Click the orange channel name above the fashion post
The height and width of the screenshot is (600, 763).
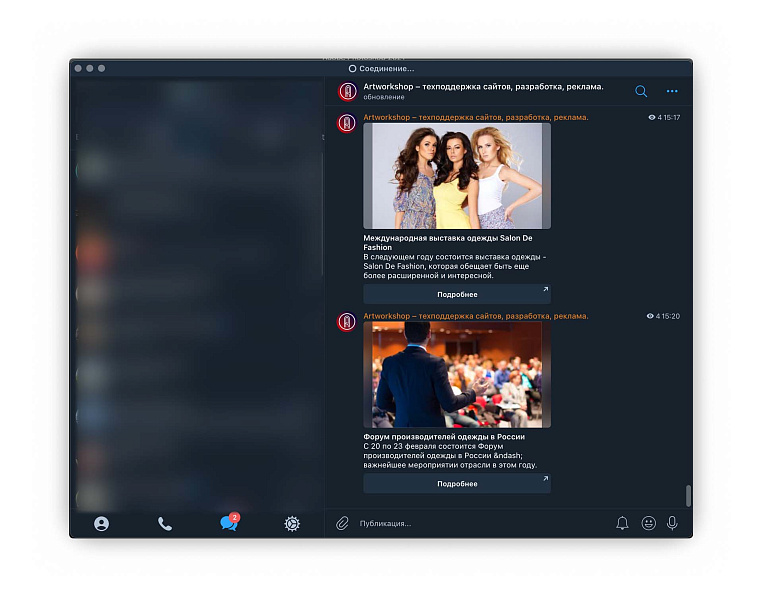(475, 117)
